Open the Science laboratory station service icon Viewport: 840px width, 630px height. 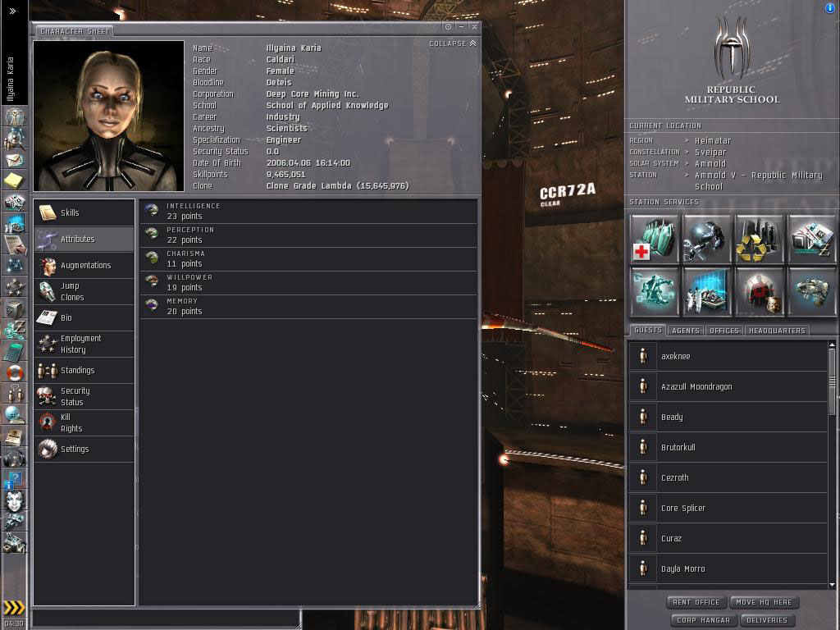point(706,292)
